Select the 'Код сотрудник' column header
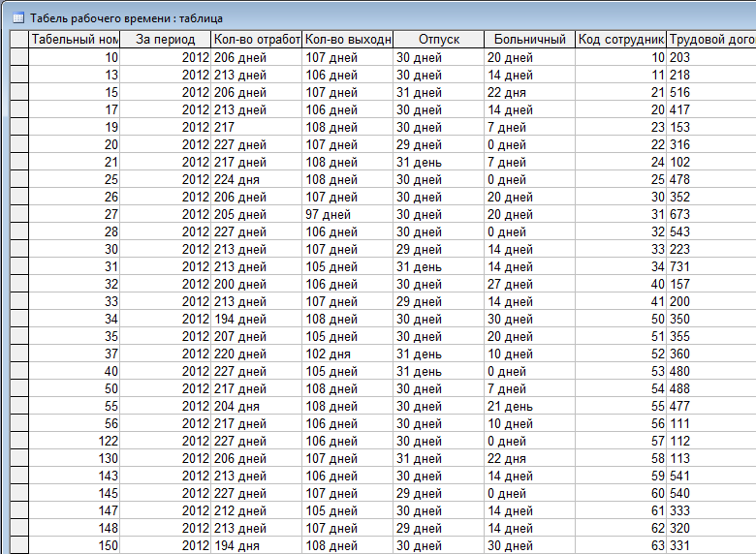The image size is (756, 554). [621, 40]
